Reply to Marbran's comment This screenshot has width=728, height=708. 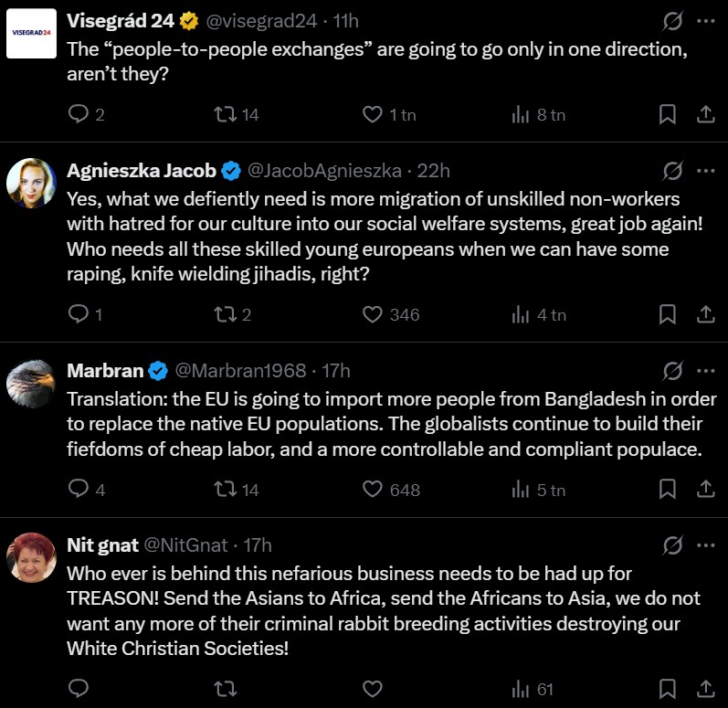pyautogui.click(x=79, y=490)
